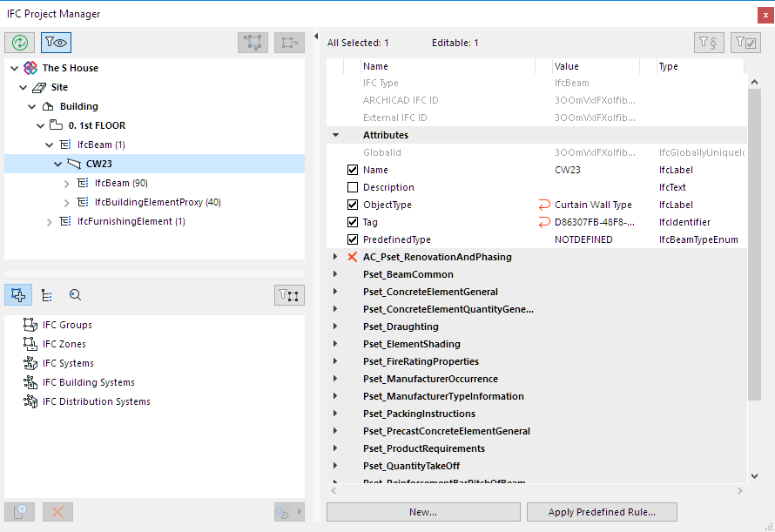
Task: Click the CW23 Name value field
Action: (x=568, y=170)
